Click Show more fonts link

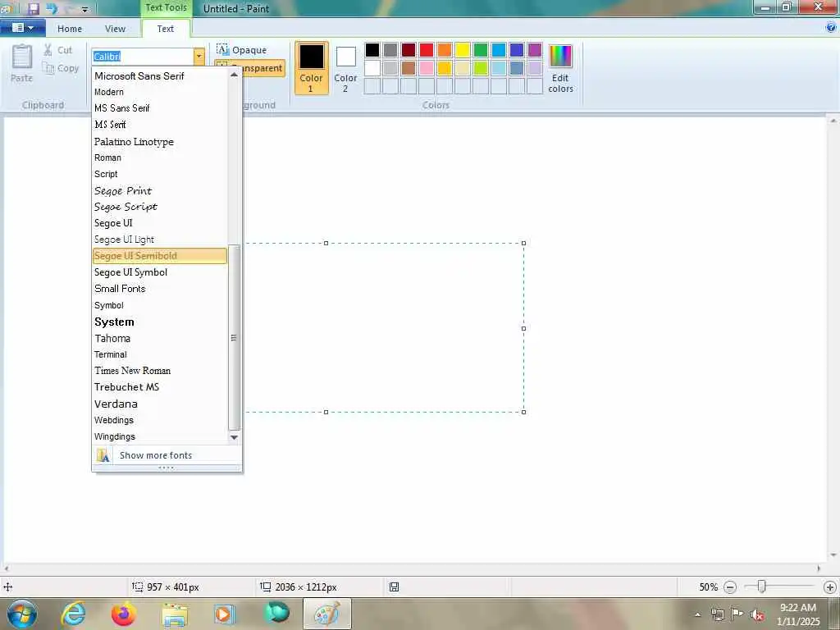[167, 455]
